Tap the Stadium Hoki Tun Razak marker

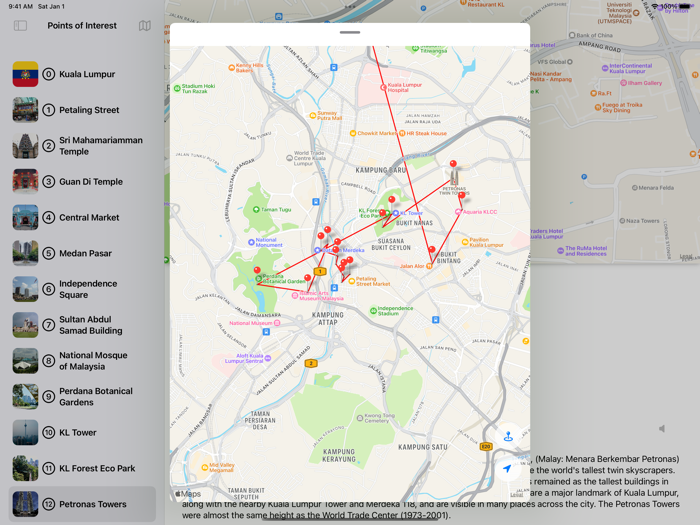tap(177, 88)
